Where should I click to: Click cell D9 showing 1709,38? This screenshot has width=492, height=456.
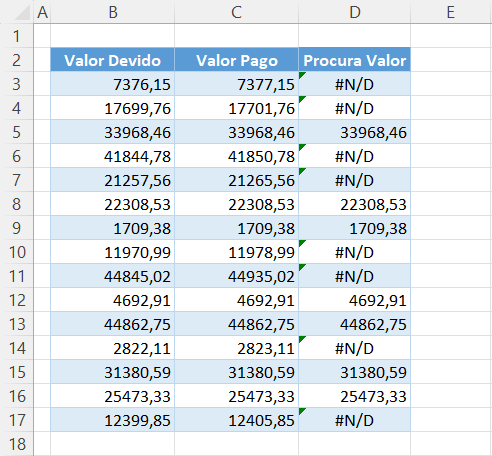(x=355, y=228)
